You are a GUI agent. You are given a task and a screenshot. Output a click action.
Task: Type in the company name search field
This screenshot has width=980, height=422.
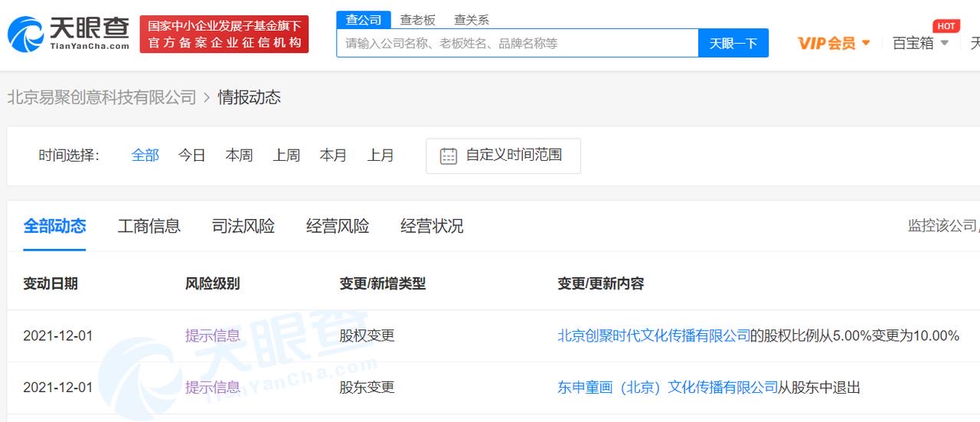(x=517, y=44)
